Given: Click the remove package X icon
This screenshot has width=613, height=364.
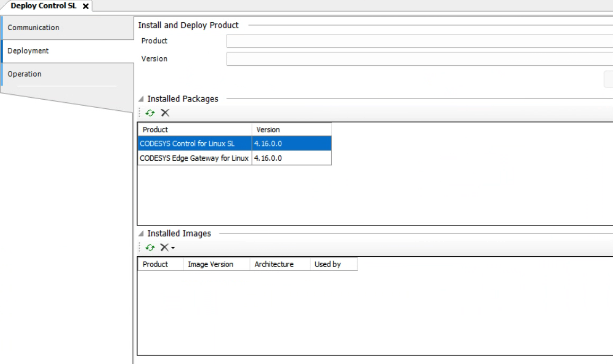Looking at the screenshot, I should coord(165,112).
